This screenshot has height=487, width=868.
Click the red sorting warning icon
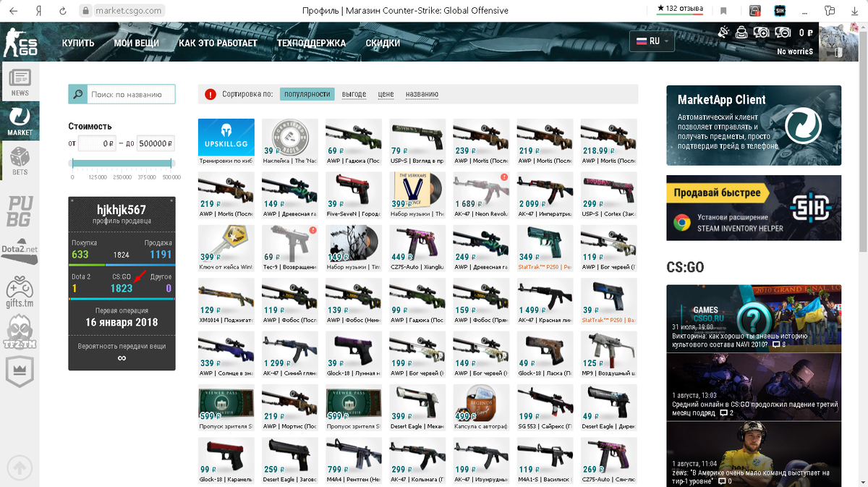[210, 94]
